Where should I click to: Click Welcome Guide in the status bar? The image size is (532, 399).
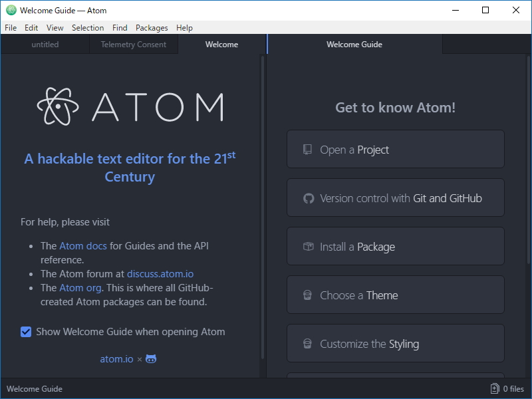click(x=34, y=388)
